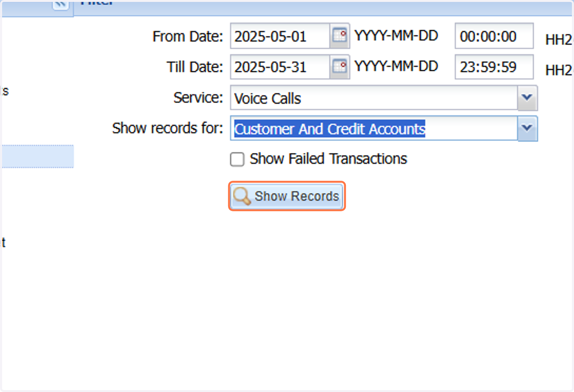Image resolution: width=574 pixels, height=392 pixels.
Task: Click the From Date label
Action: (188, 37)
